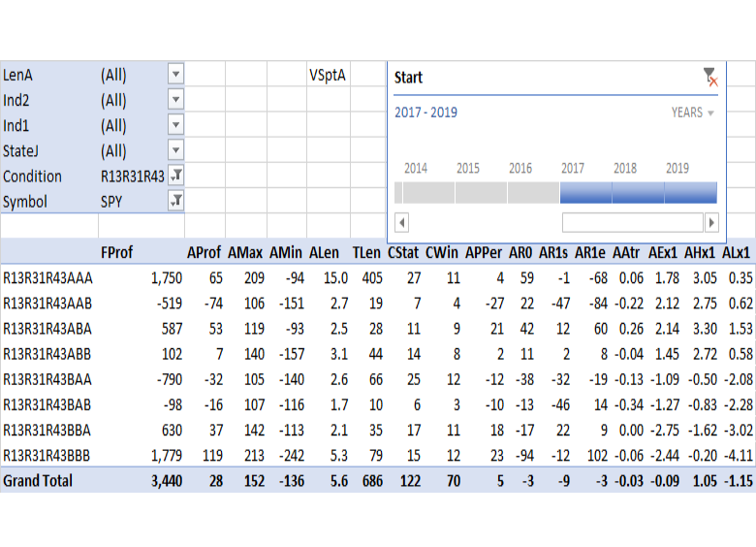Select the Symbol value SPY cell
This screenshot has width=756, height=547.
(111, 202)
